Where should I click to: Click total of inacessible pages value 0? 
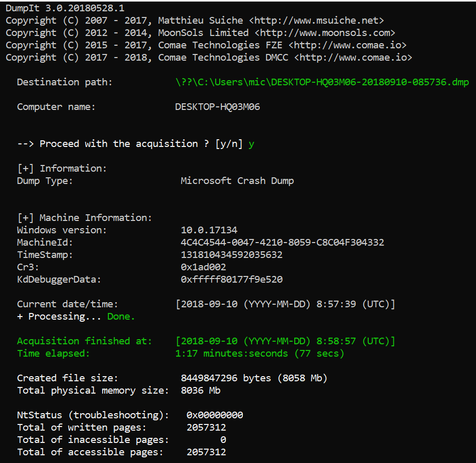tap(223, 440)
